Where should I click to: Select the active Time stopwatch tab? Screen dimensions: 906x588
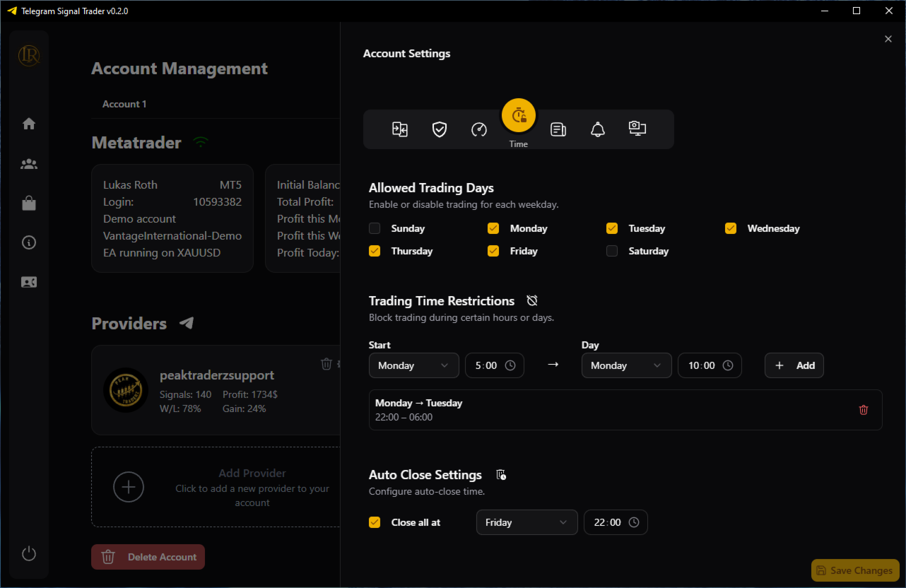tap(519, 115)
